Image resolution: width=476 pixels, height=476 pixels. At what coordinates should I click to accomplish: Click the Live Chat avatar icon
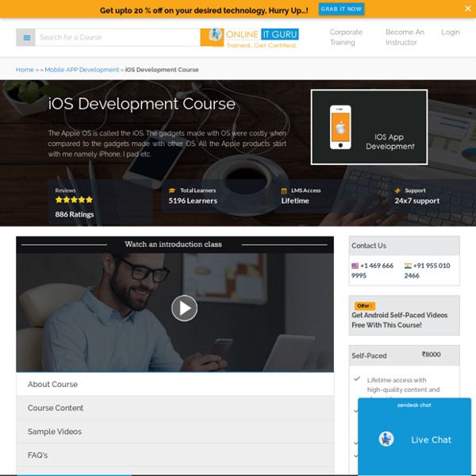[x=386, y=439]
